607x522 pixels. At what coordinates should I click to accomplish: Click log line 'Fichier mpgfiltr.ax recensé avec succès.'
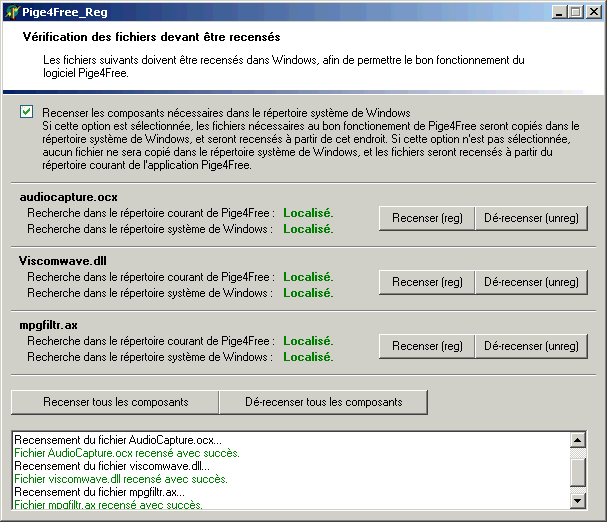coord(108,505)
